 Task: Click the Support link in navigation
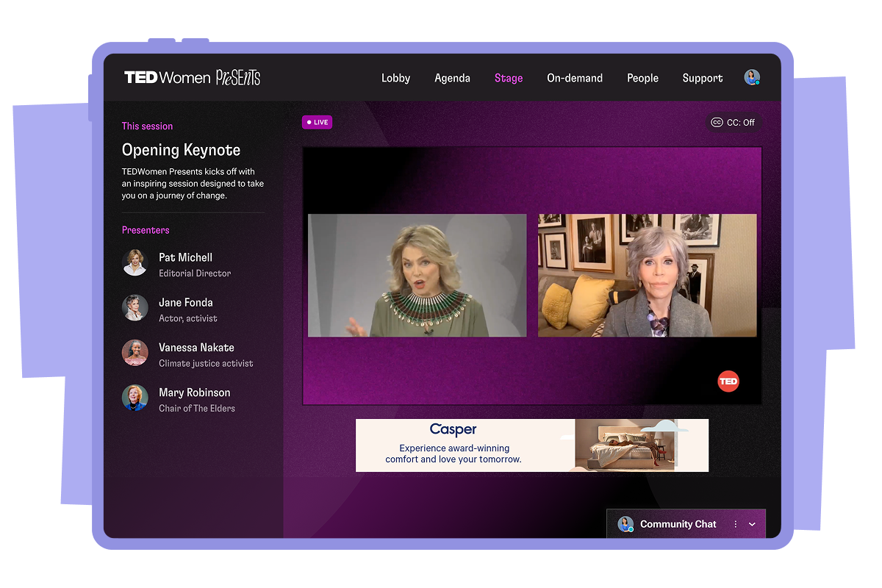pyautogui.click(x=702, y=78)
